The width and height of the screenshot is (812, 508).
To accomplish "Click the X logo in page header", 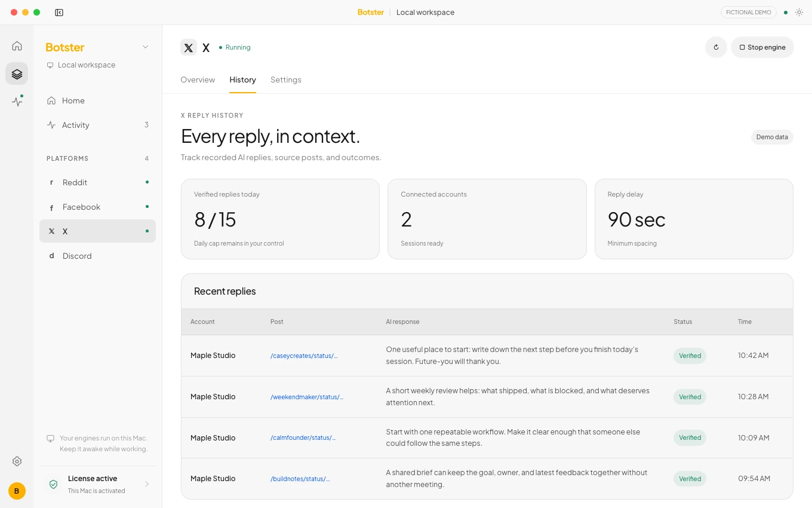I will coord(189,48).
